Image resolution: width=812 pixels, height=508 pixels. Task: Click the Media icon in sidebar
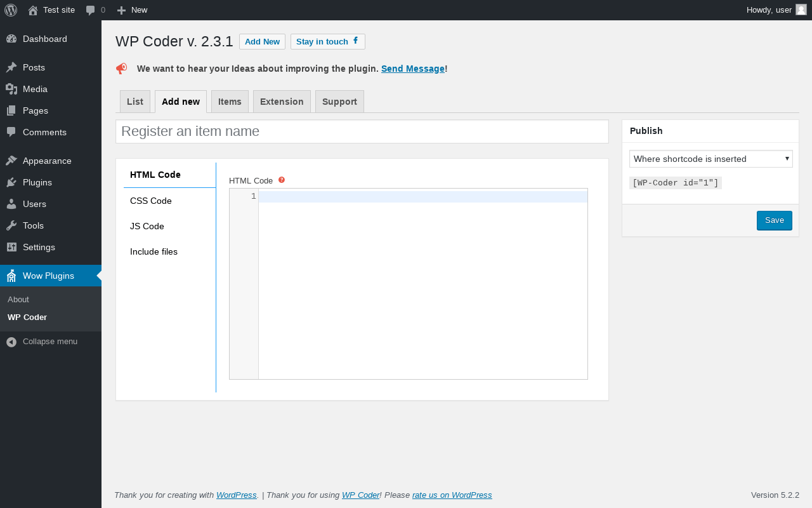(11, 89)
